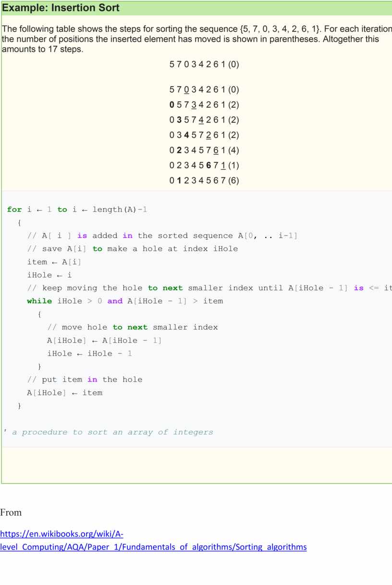Click the "iHole ← iHole - 1" line
The image size is (392, 585).
[x=89, y=353]
